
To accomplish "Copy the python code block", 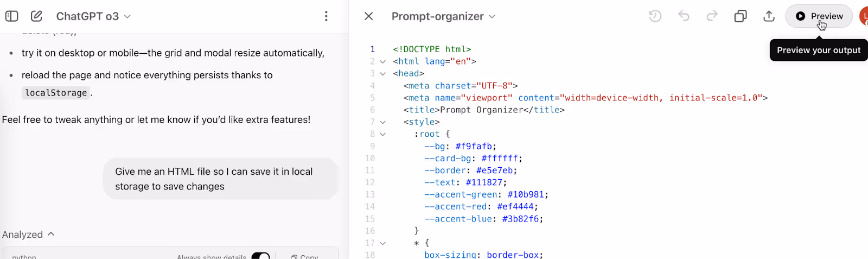I will pos(305,256).
